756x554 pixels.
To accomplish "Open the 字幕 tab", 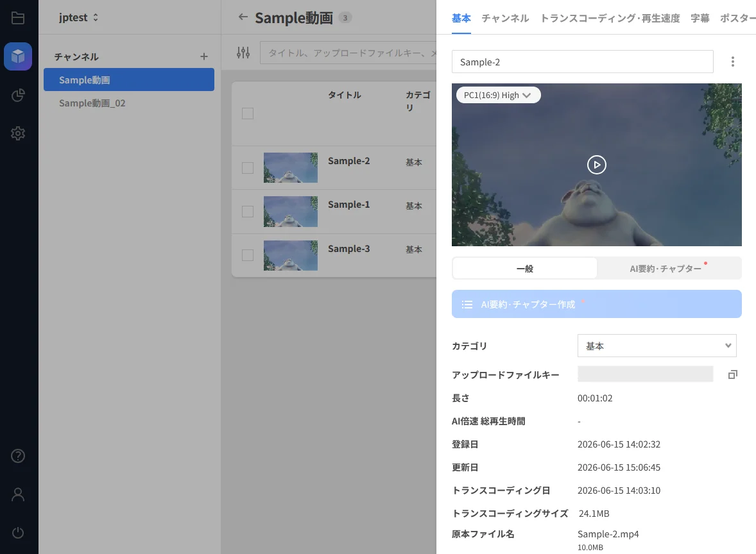I will click(700, 19).
